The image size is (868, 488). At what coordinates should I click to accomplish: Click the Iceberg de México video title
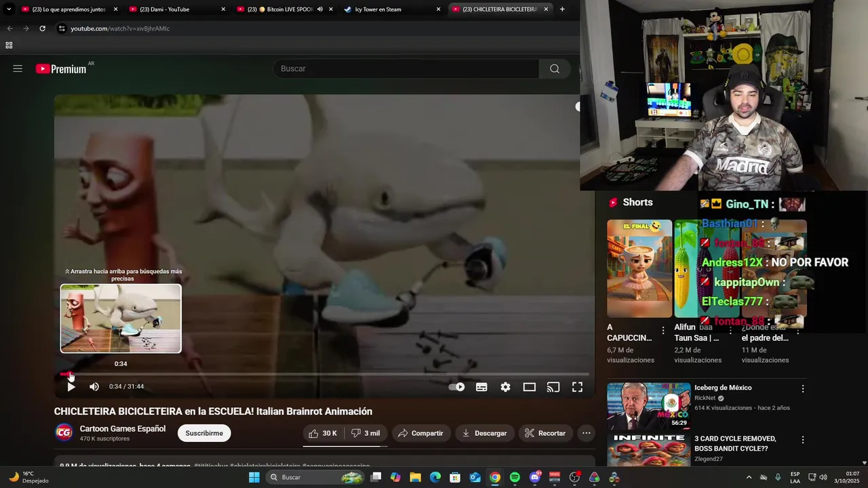[723, 388]
